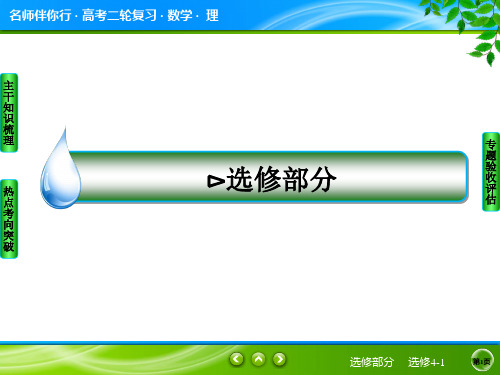
Task: Go to the previous slide arrow
Action: pos(237,359)
